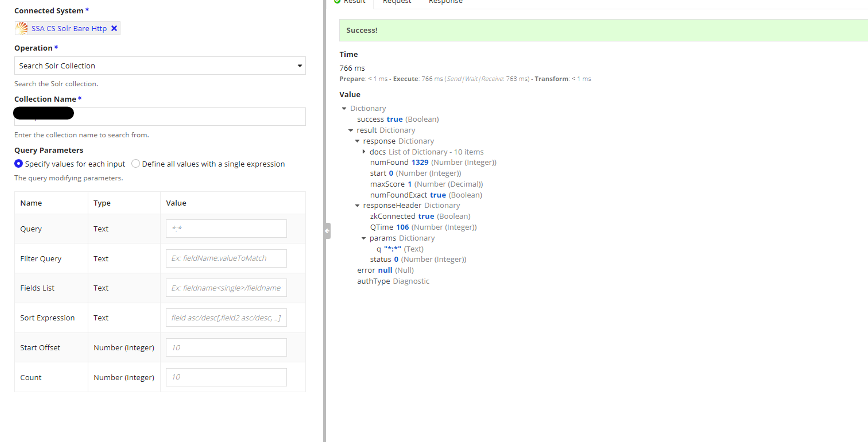Image resolution: width=868 pixels, height=442 pixels.
Task: Remove the SSA CS Solr Bare Http connected system
Action: coord(114,28)
